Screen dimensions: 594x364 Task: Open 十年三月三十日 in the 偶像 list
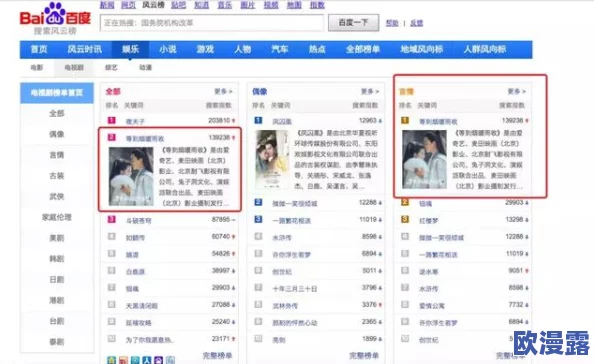[x=295, y=289]
